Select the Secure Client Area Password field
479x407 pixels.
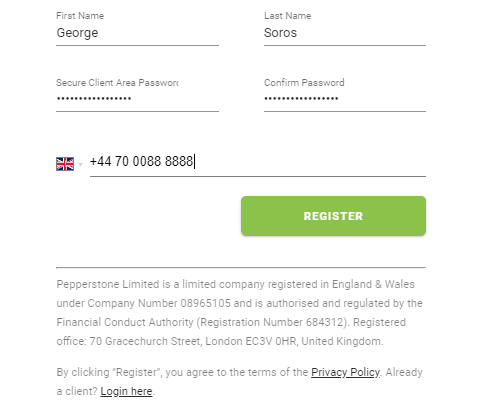coord(137,99)
